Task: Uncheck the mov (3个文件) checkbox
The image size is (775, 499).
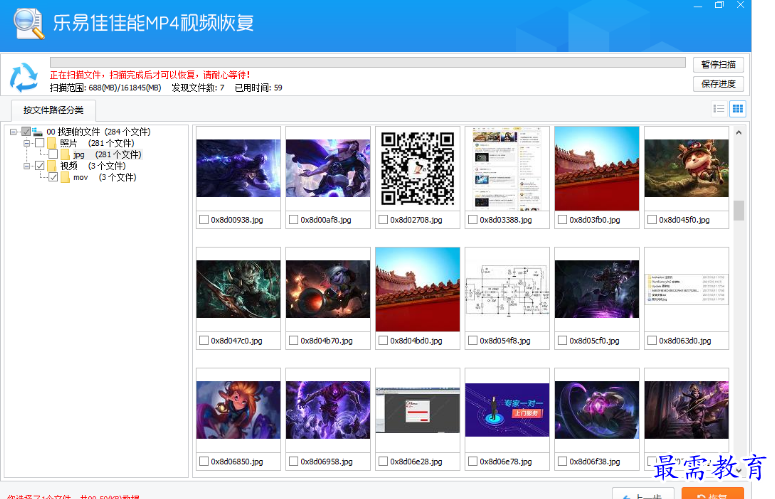Action: [x=53, y=177]
